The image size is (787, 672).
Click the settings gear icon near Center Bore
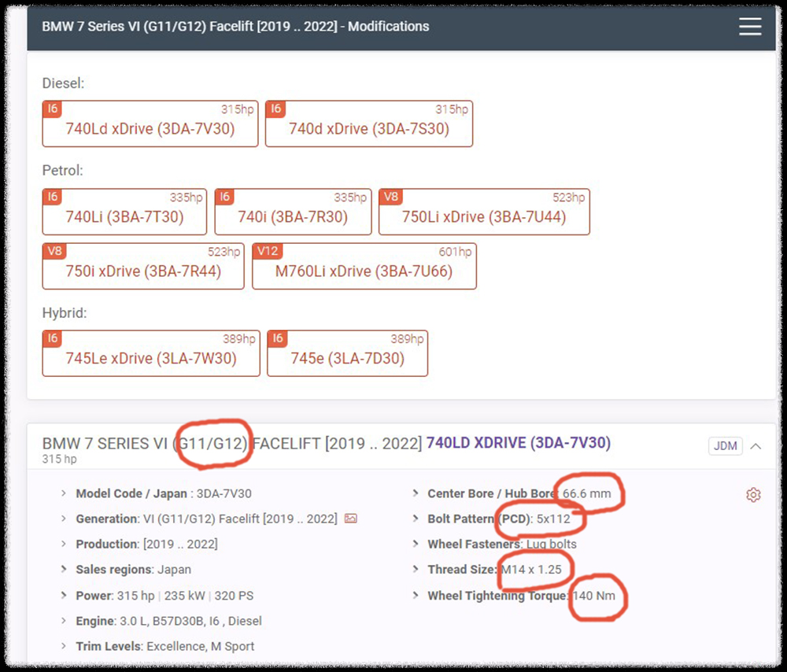point(753,494)
